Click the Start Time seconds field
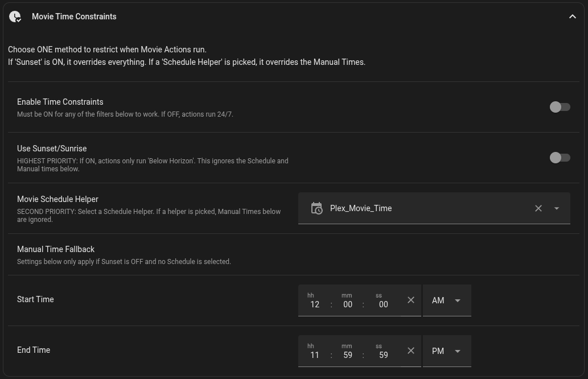The height and width of the screenshot is (379, 588). tap(383, 304)
